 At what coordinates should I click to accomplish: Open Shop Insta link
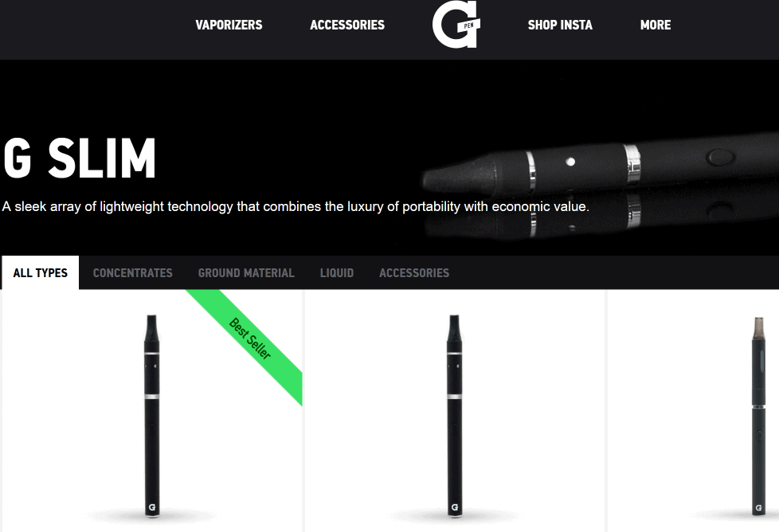tap(560, 25)
